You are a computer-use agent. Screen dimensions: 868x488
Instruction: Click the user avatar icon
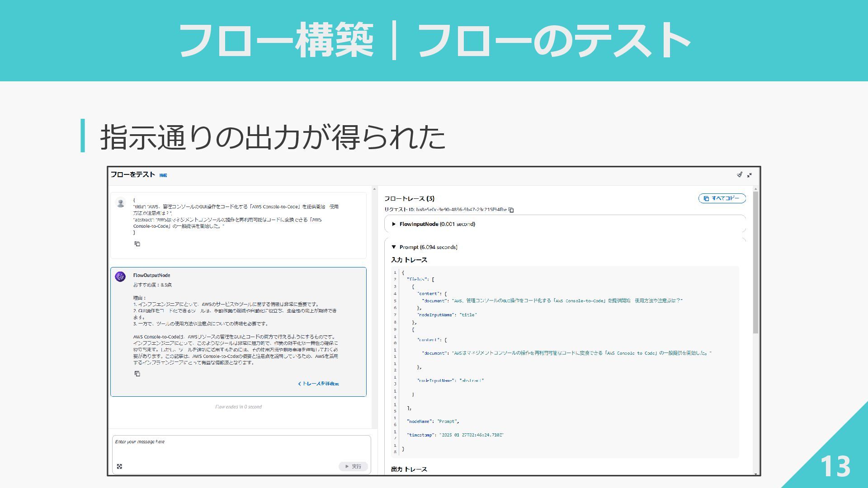tap(120, 203)
